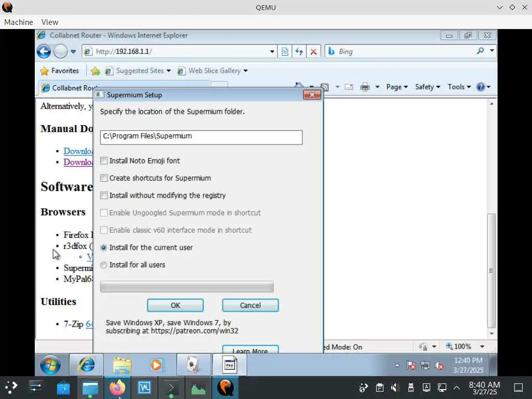This screenshot has width=532, height=399.
Task: Open the QEMU icon in host taskbar
Action: 225,388
